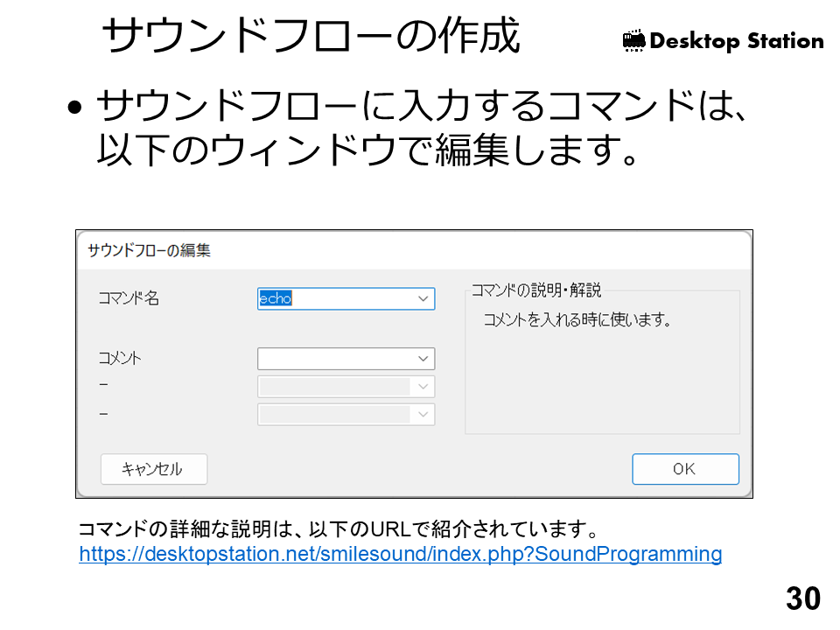840x630 pixels.
Task: Click the first disabled dropdown arrow below コメント
Action: coord(423,387)
